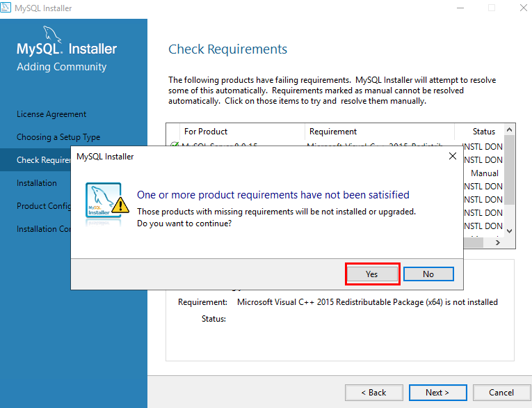The image size is (532, 408).
Task: Cancel the MySQL installation
Action: [501, 393]
